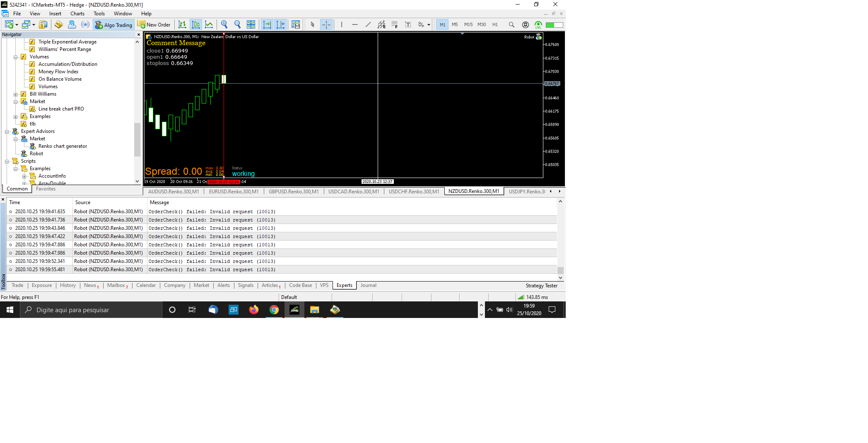Open the Charts menu
This screenshot has width=868, height=443.
coord(77,14)
